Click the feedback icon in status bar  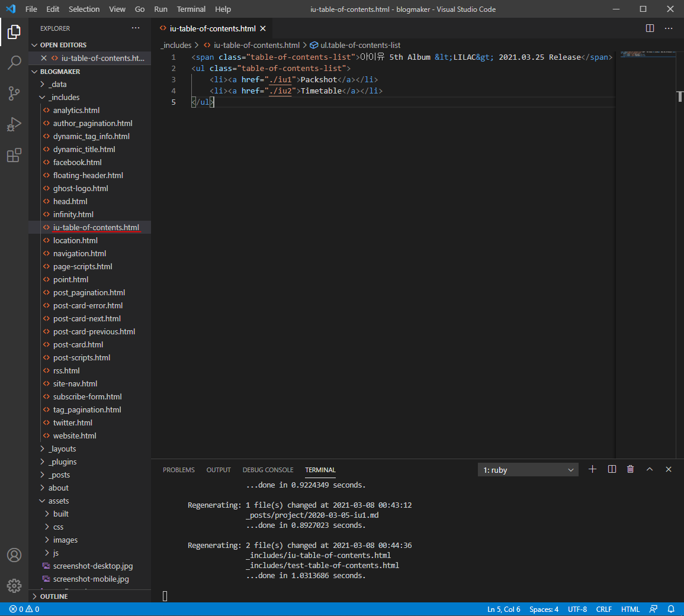653,609
